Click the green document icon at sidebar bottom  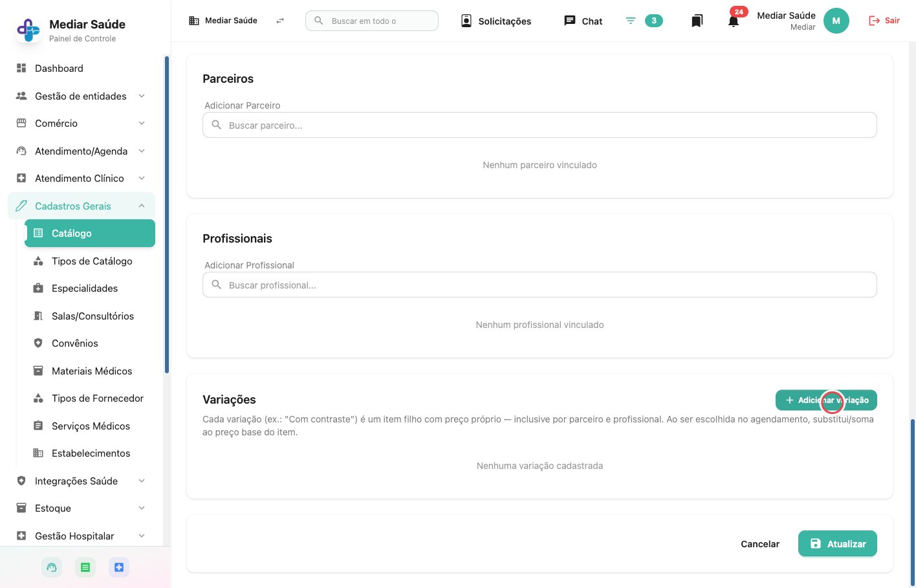click(x=85, y=567)
